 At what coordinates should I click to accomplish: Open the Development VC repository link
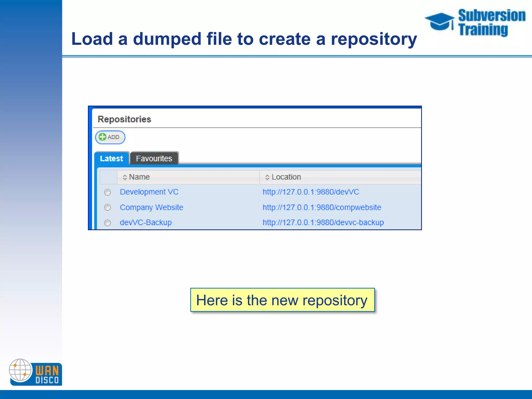pyautogui.click(x=149, y=192)
